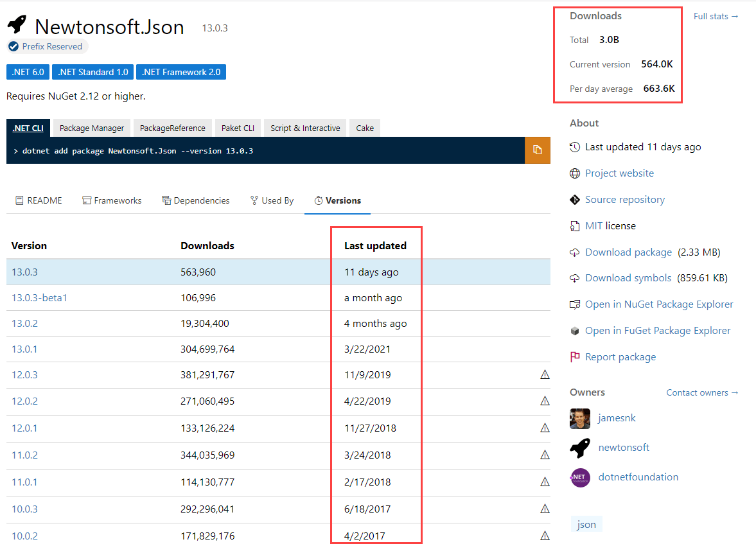Click the .NET Standard 1.0 badge

(x=92, y=72)
